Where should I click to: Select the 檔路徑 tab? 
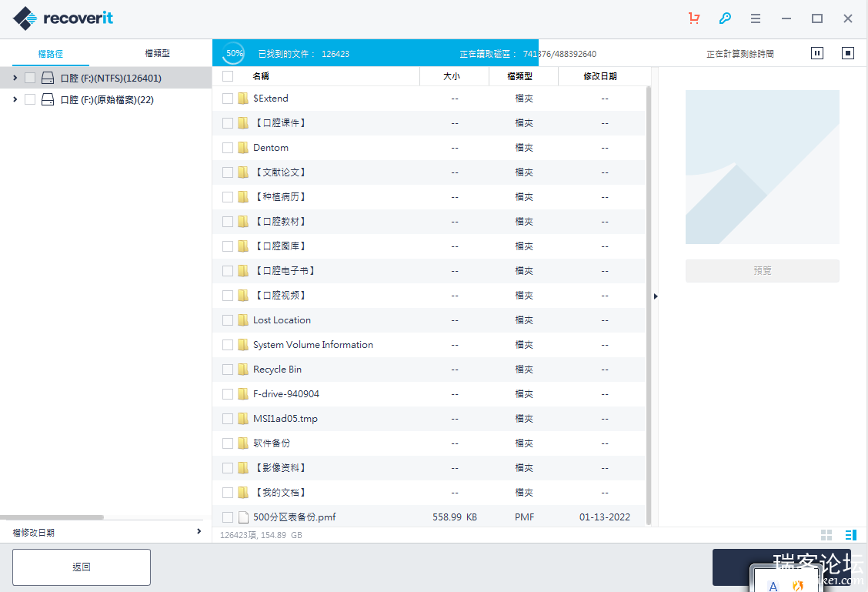tap(51, 54)
